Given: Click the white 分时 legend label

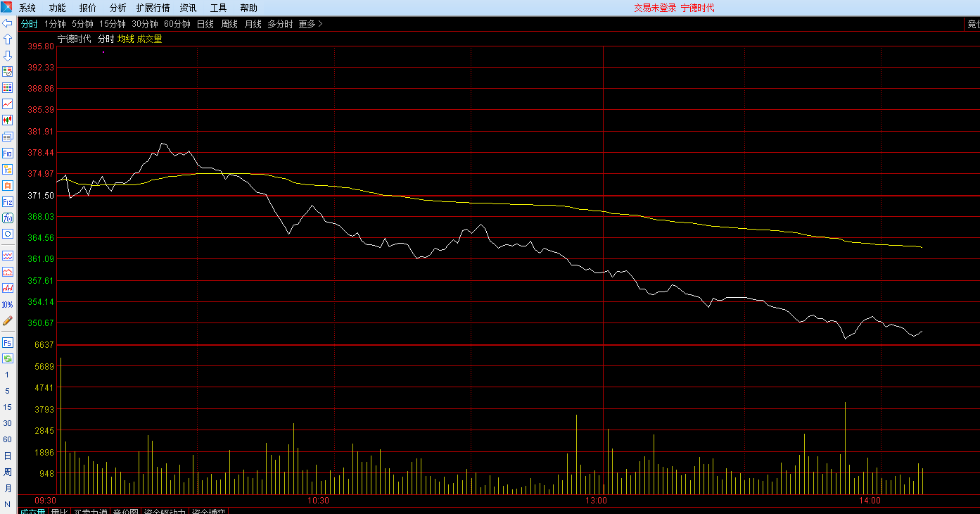Looking at the screenshot, I should pos(106,39).
